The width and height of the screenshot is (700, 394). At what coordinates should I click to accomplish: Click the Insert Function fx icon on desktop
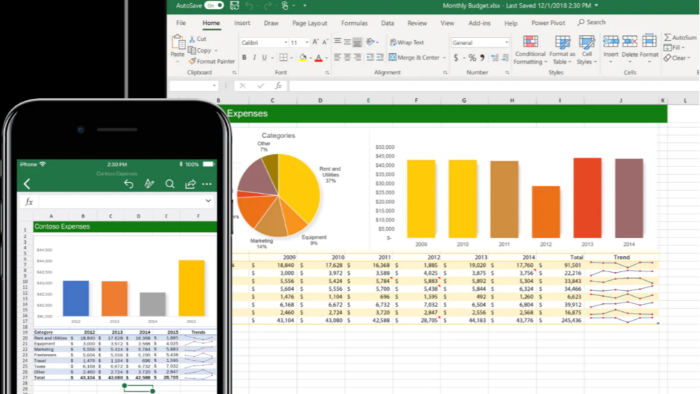[278, 85]
